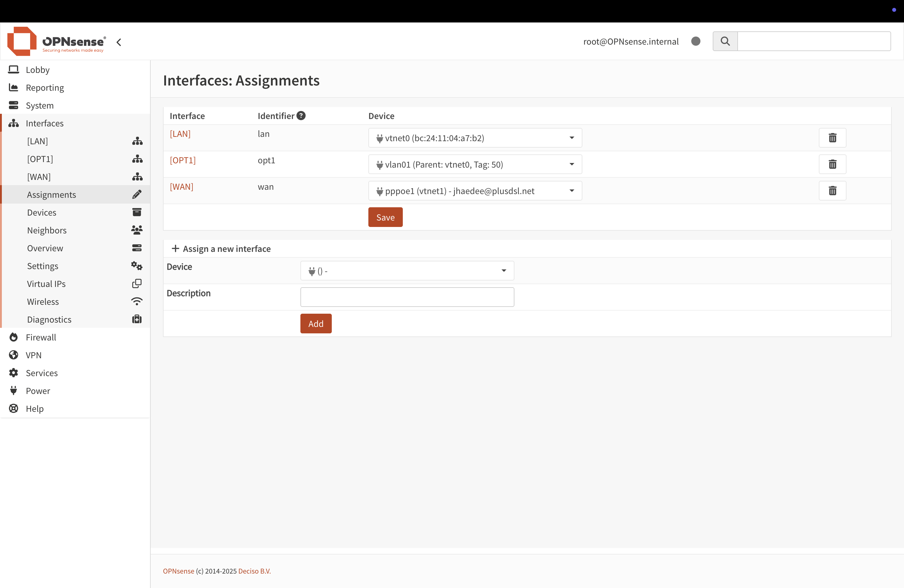Viewport: 904px width, 588px height.
Task: Click the Identifier help question icon
Action: coord(301,115)
